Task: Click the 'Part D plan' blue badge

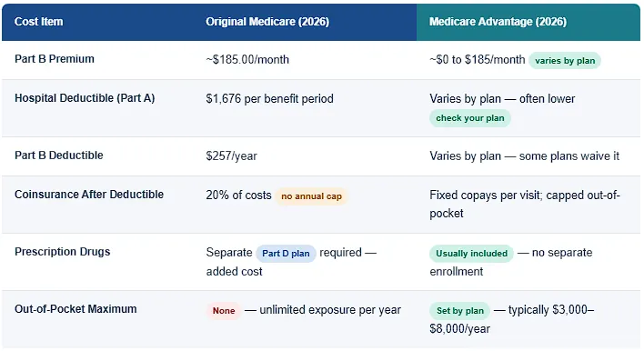Action: pos(286,254)
